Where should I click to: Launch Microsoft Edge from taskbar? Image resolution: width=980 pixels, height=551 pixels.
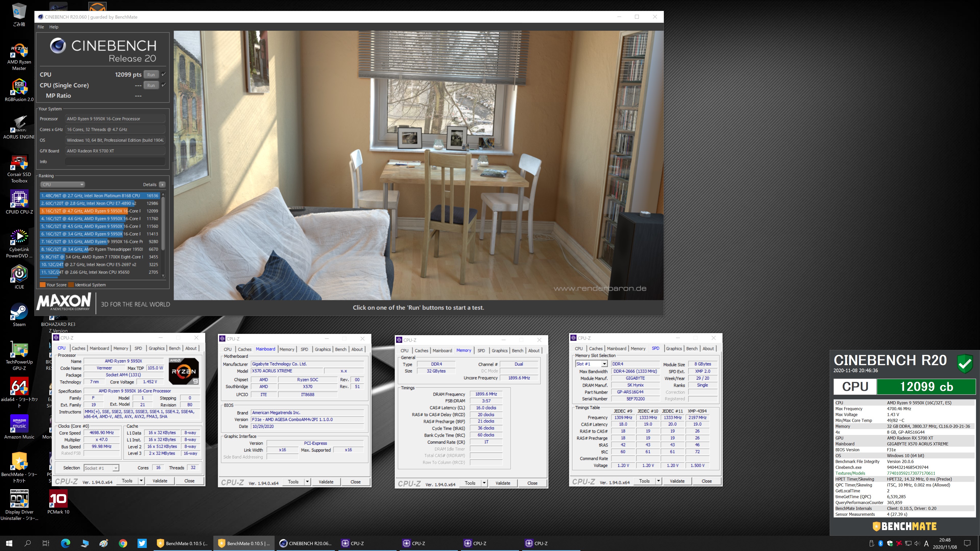65,543
